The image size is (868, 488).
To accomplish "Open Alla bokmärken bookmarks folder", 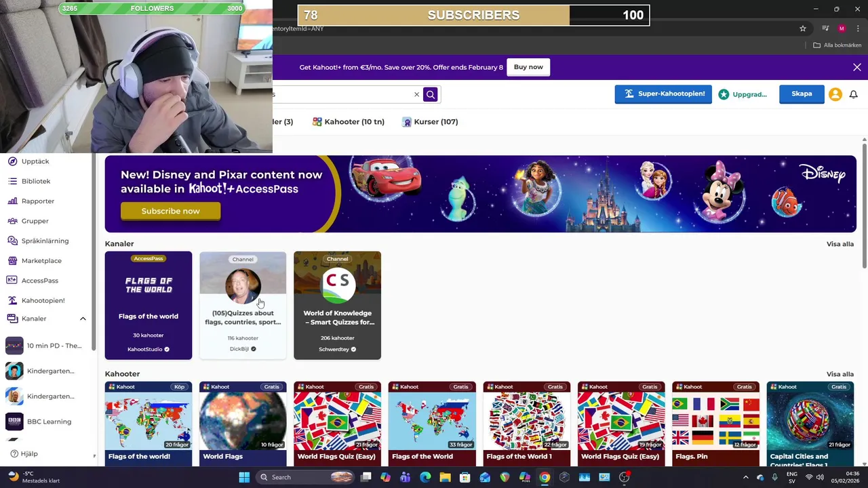I will point(837,45).
